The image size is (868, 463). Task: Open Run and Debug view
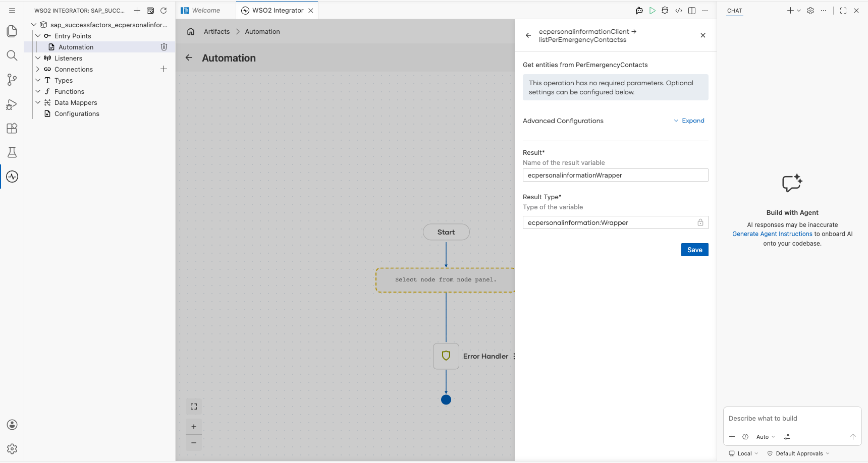[12, 104]
